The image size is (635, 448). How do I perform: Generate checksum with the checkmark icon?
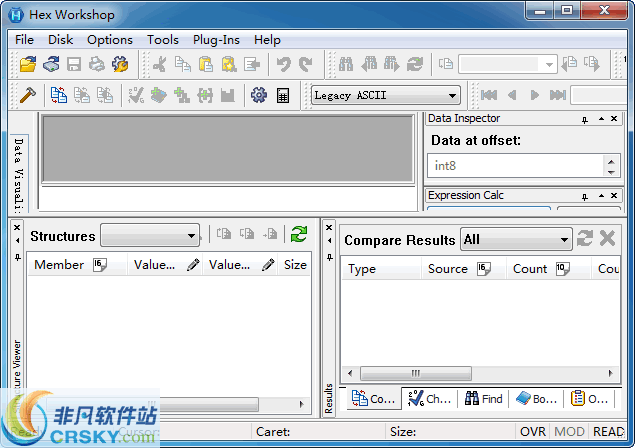pos(136,95)
